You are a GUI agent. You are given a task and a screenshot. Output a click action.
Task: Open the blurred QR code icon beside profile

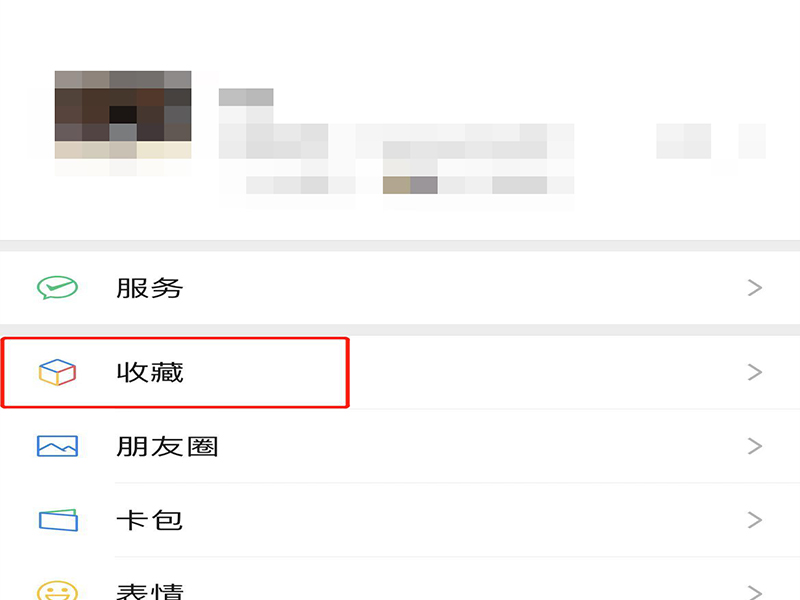(683, 141)
